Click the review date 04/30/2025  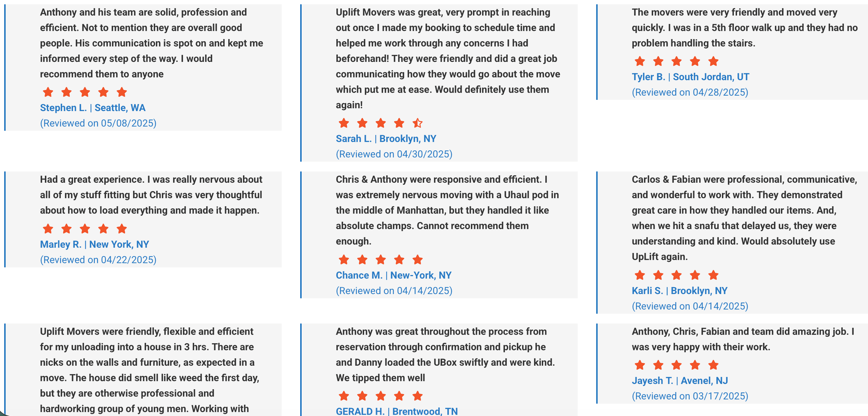coord(394,154)
